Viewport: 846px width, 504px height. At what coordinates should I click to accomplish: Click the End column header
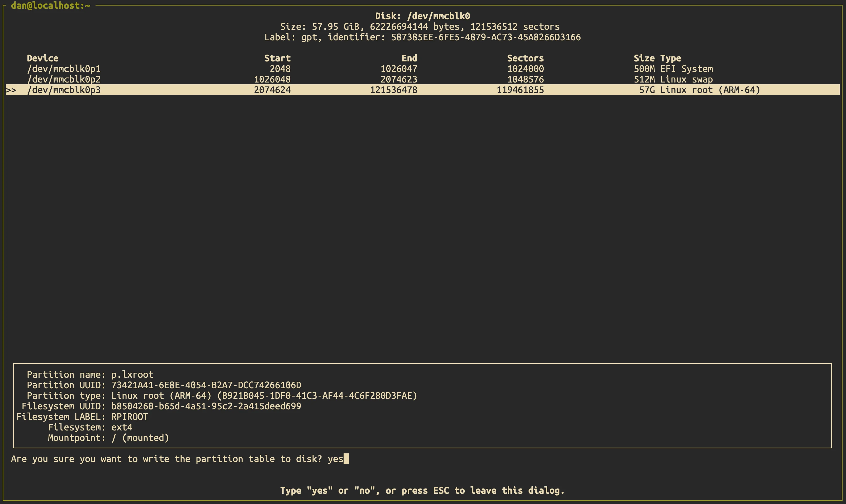[409, 59]
